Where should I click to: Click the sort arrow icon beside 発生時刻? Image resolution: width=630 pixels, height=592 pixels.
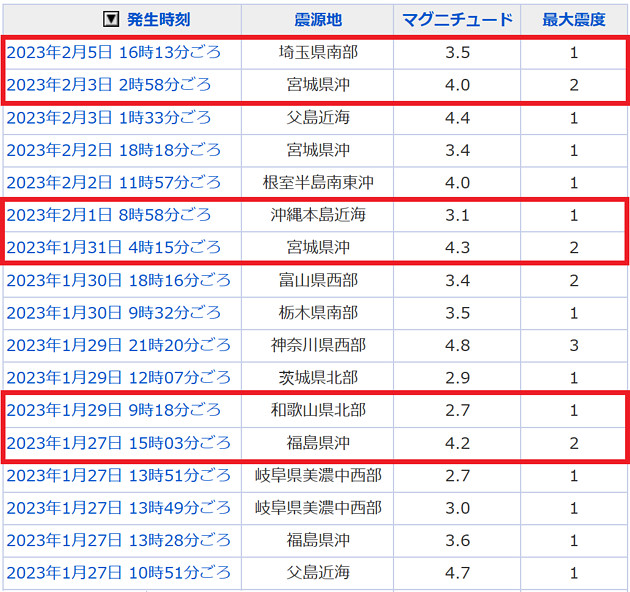111,20
